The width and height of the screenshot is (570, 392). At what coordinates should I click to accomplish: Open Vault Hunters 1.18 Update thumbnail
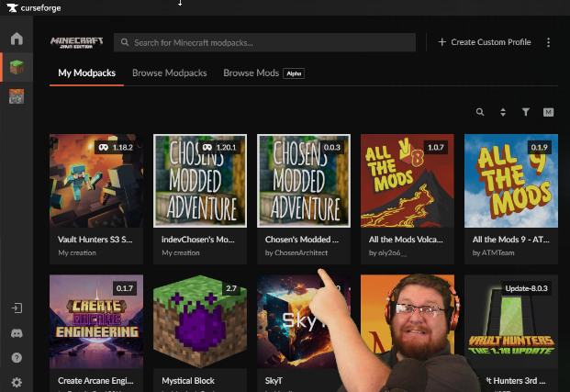(511, 321)
